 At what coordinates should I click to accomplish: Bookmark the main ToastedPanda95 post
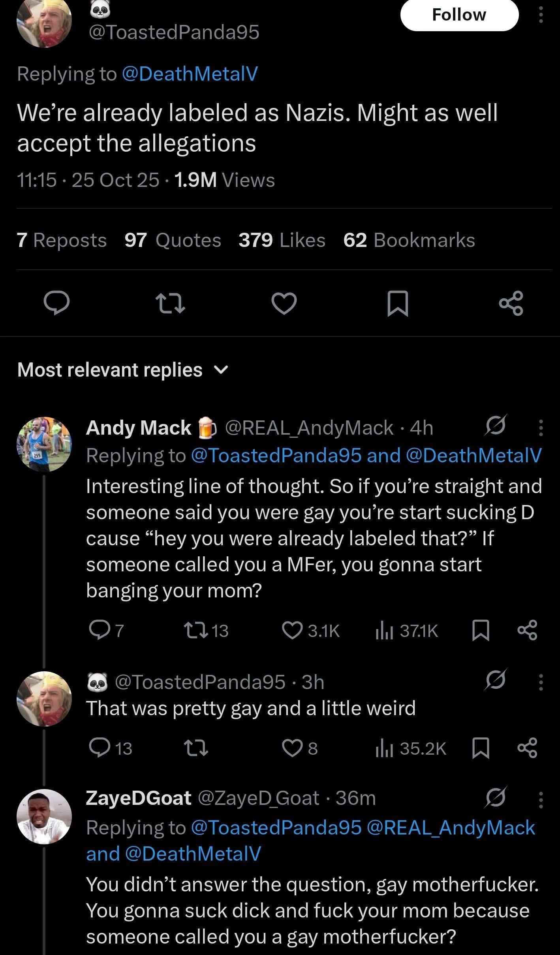pyautogui.click(x=397, y=303)
